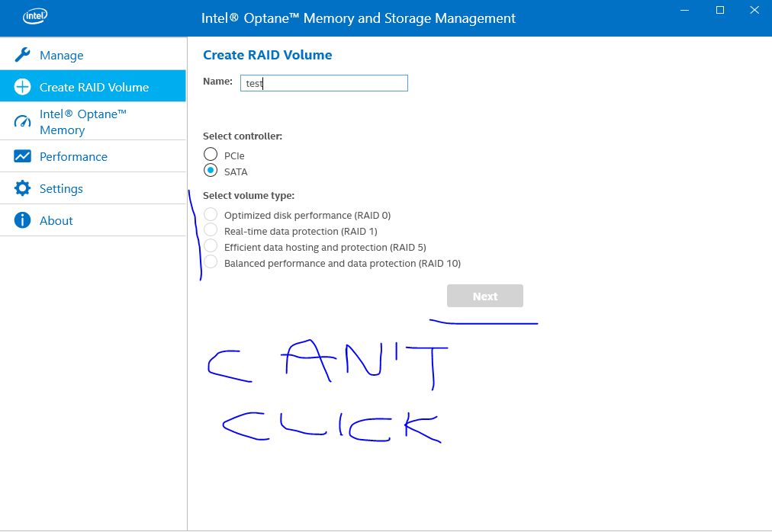This screenshot has height=532, width=772.
Task: Click the Select volume type label
Action: pyautogui.click(x=249, y=196)
